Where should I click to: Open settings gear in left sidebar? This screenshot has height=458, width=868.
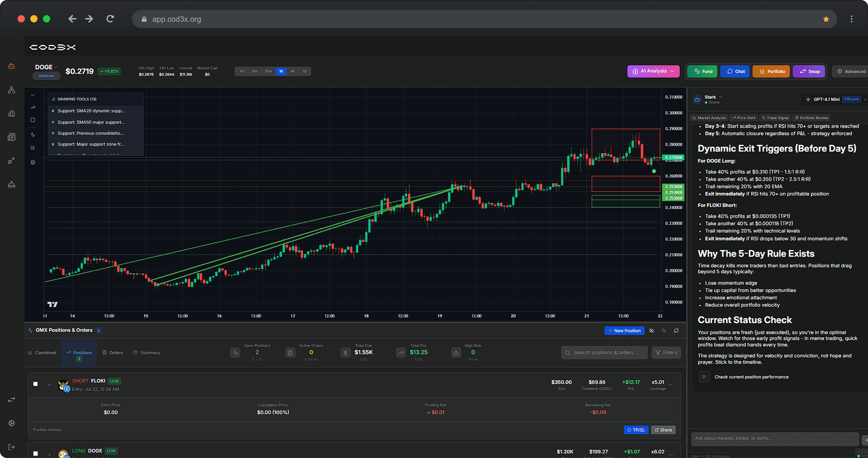click(12, 423)
